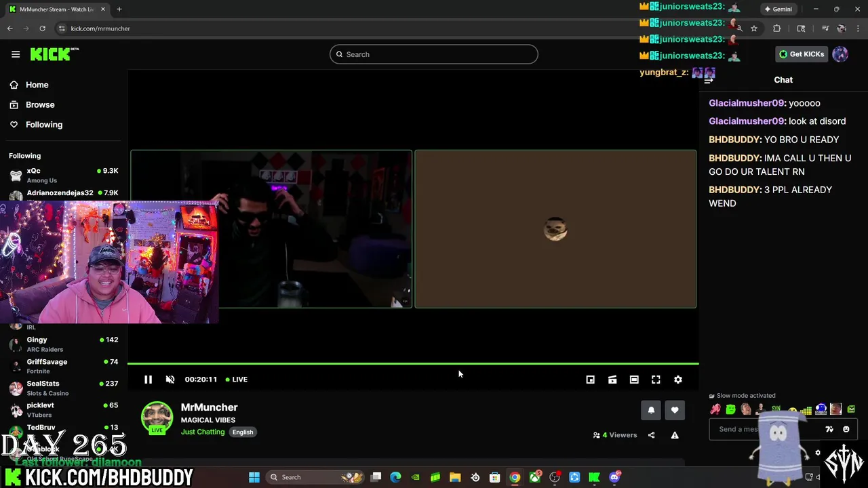
Task: Open Chrome media controls icon
Action: click(825, 28)
